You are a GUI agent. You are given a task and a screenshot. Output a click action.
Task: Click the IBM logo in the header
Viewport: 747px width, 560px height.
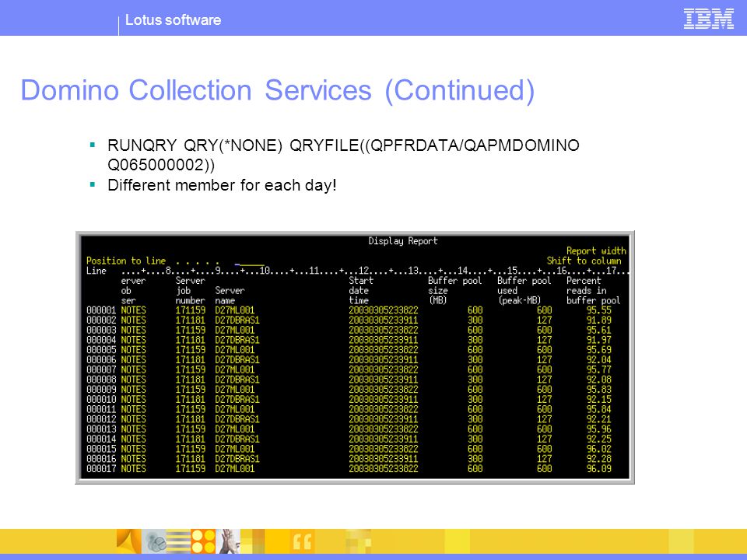click(708, 19)
